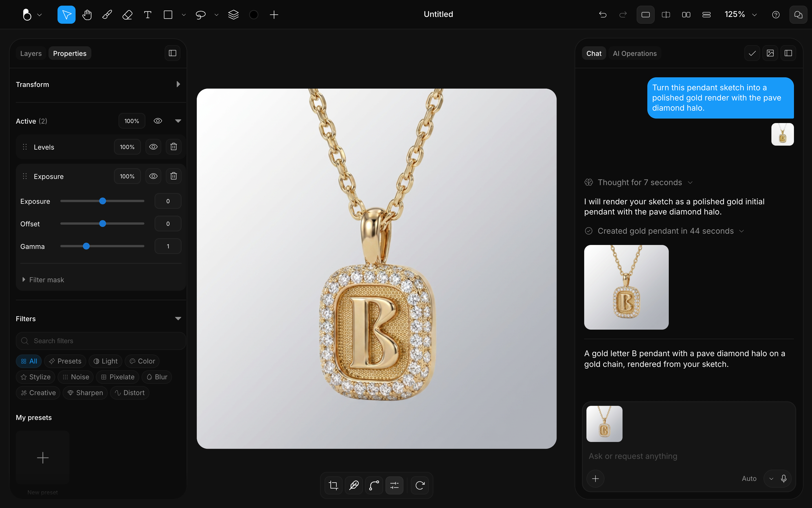Click the adjustments sliders icon in bottom bar
812x508 pixels.
pos(395,485)
